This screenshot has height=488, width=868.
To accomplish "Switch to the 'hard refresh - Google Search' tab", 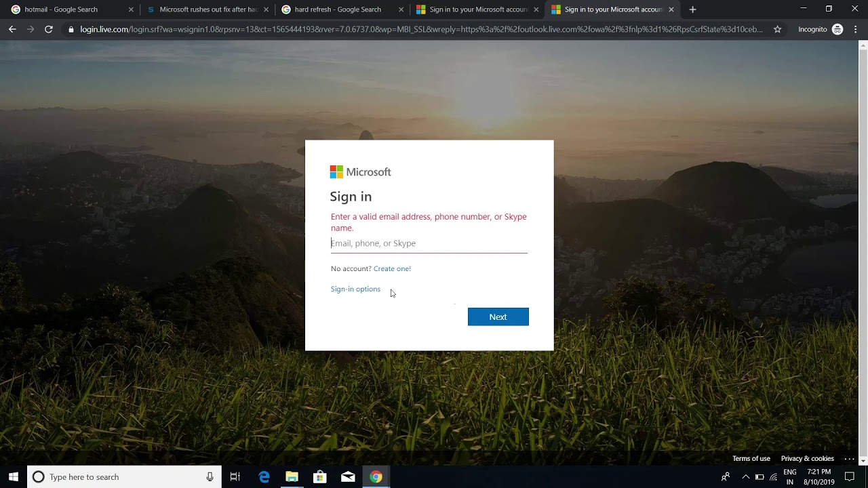I will [x=341, y=9].
